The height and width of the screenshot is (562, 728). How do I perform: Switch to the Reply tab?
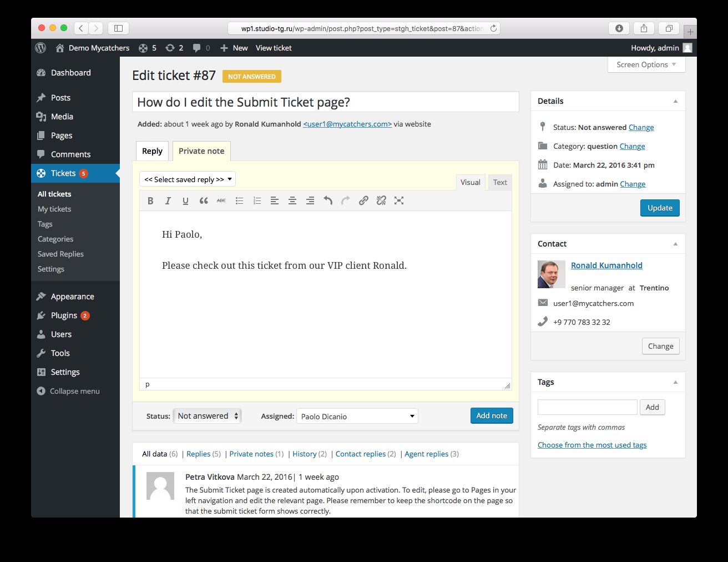pos(152,151)
